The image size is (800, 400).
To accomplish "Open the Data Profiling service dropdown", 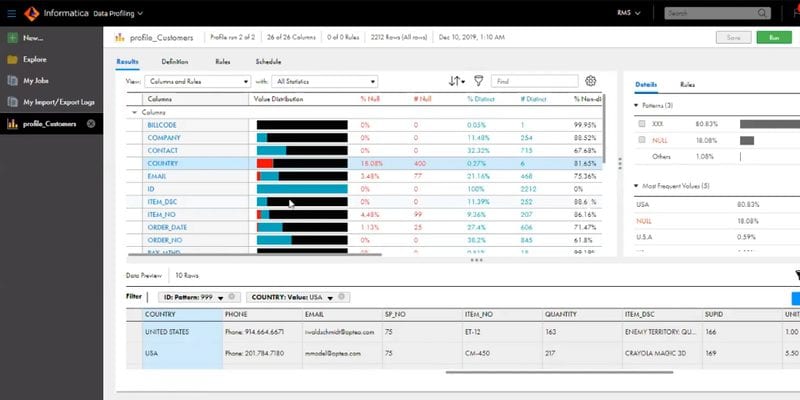I will coord(118,14).
